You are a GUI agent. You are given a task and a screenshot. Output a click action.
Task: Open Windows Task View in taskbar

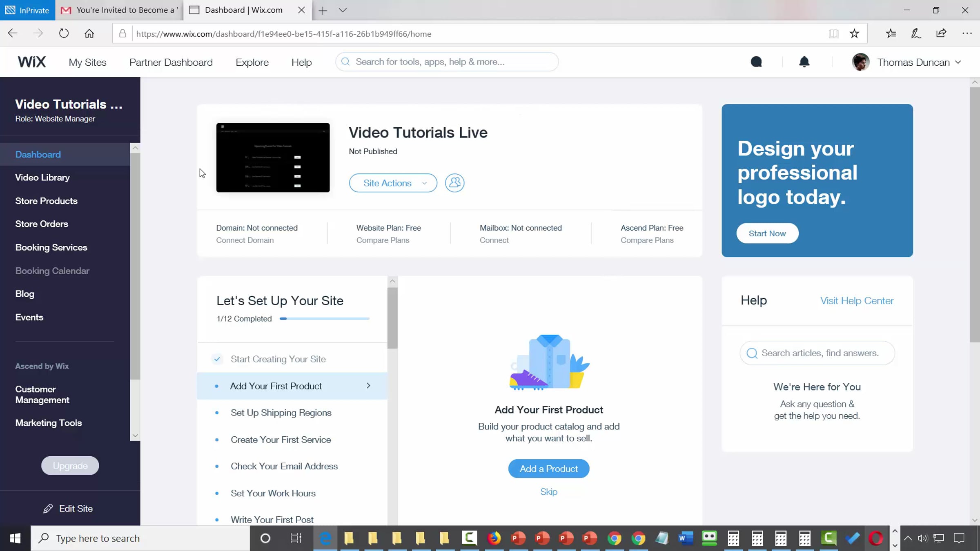296,538
